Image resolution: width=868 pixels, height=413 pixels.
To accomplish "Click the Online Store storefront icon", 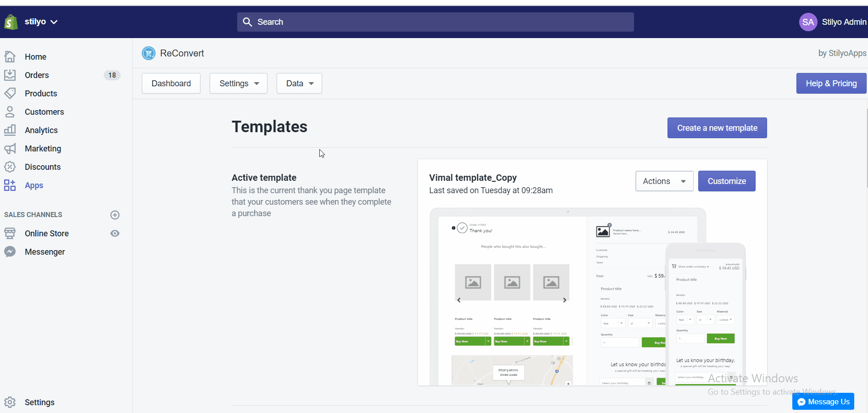I will pos(10,234).
